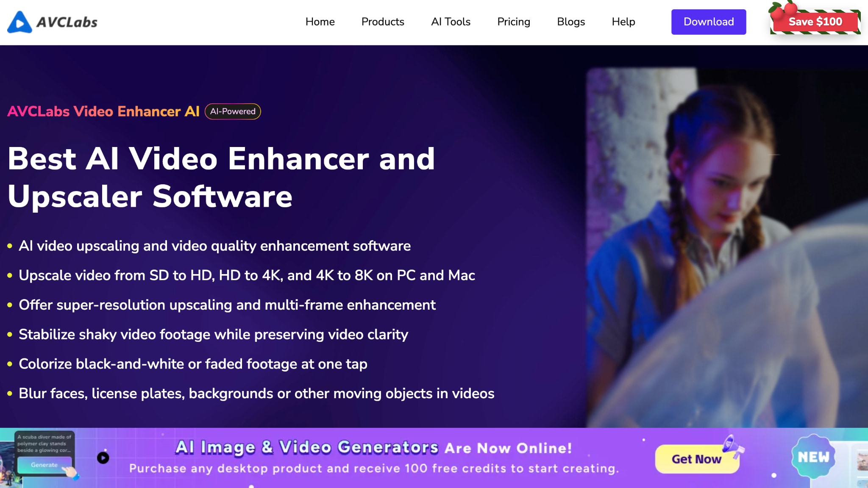
Task: Open the Help dropdown
Action: tap(623, 22)
